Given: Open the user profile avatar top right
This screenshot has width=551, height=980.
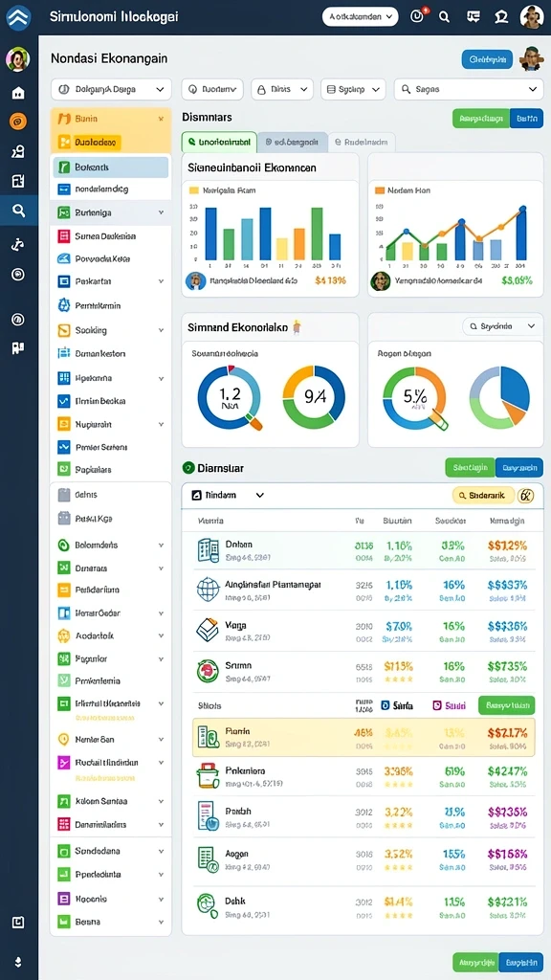Looking at the screenshot, I should tap(532, 17).
